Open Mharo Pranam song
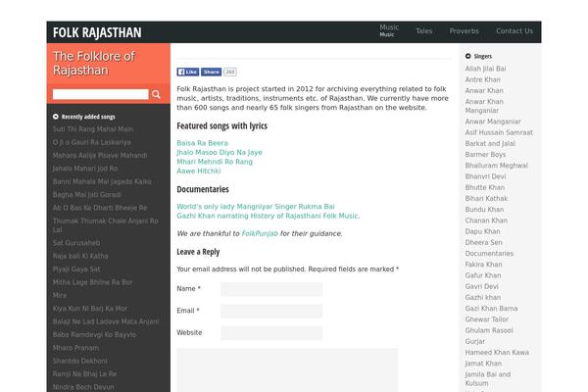This screenshot has width=588, height=392. click(75, 348)
